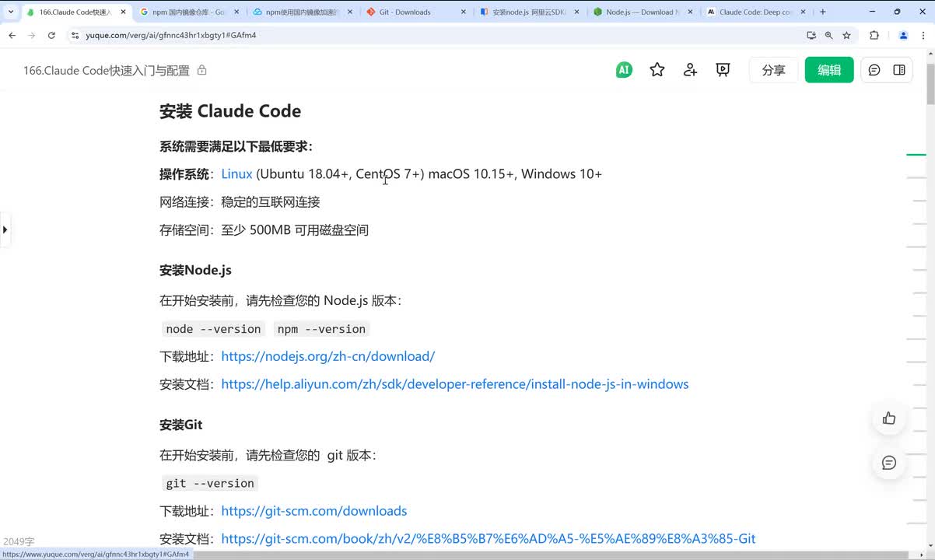The image size is (935, 560).
Task: Reload the current page
Action: coord(51,36)
